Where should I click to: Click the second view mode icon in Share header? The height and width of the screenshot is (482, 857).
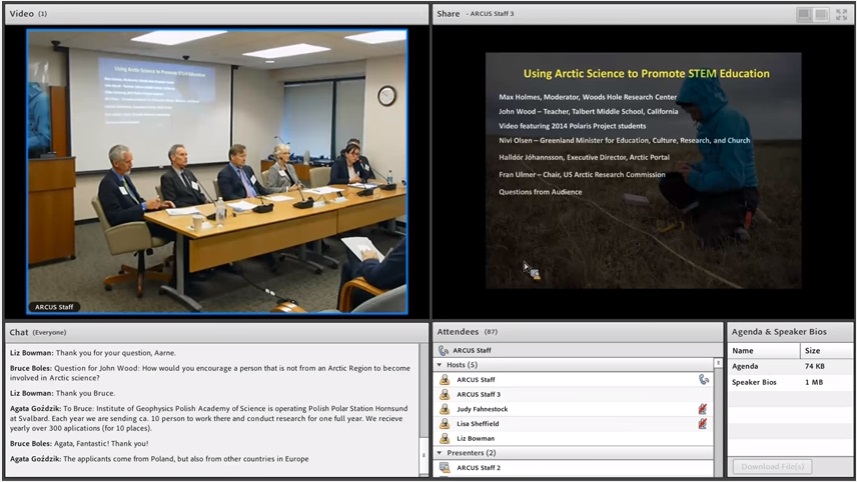point(821,14)
